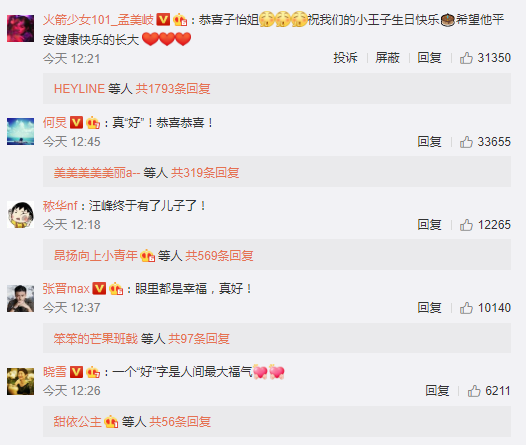Open 张晋max's profile photo
This screenshot has height=445, width=526.
tap(20, 298)
